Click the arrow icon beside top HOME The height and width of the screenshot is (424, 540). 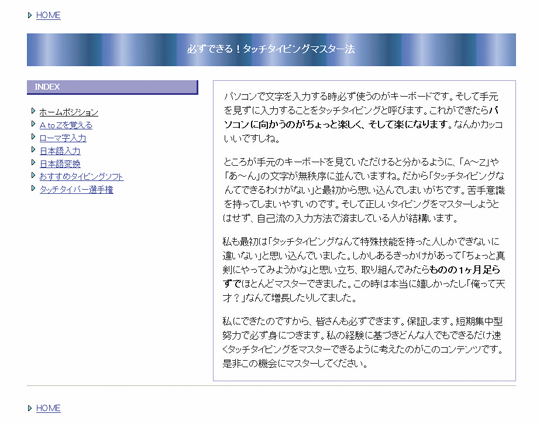(30, 15)
